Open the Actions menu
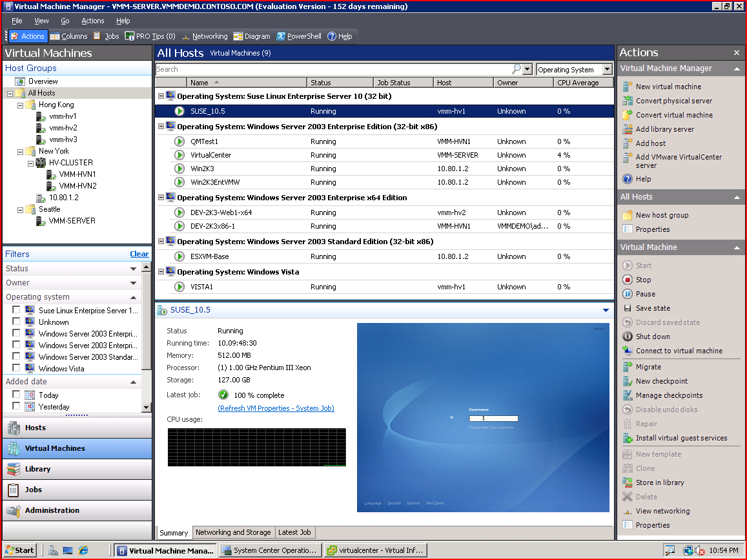Screen dimensions: 747x560 point(93,21)
